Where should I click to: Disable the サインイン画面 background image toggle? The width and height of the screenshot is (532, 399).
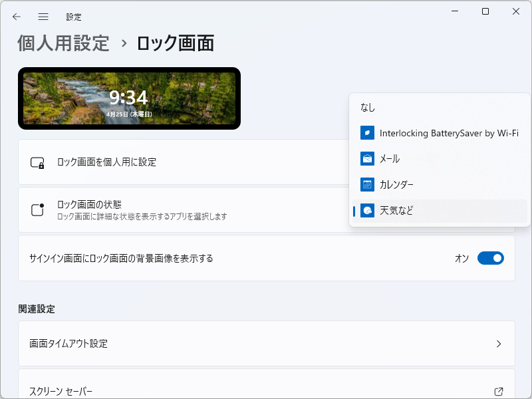tap(490, 258)
